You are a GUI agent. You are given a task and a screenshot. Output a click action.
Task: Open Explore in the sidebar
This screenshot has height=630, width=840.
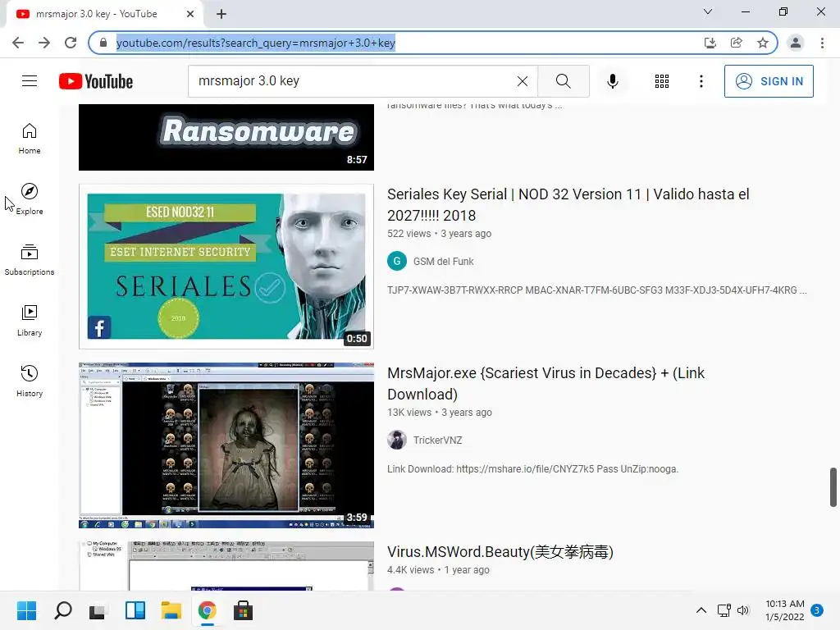coord(30,199)
